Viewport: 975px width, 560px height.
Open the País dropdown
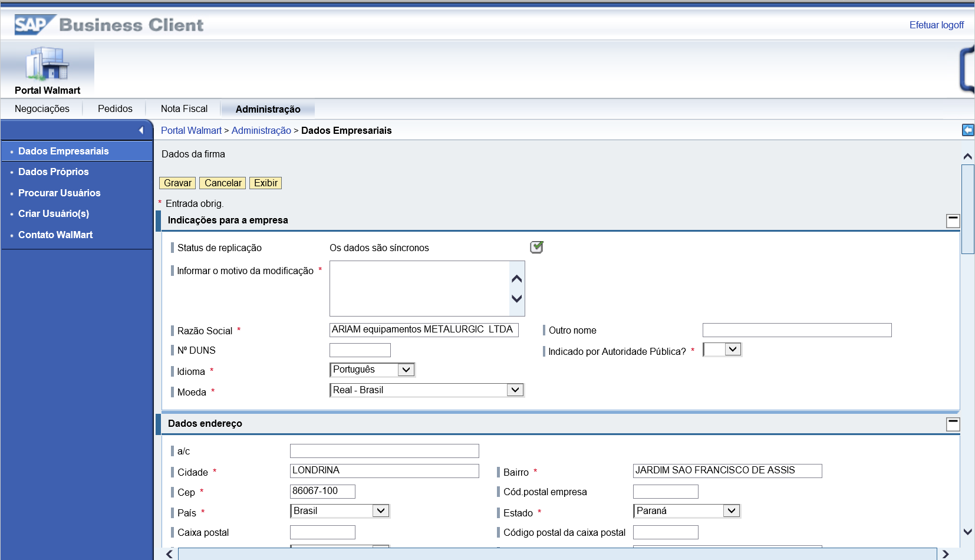click(x=381, y=511)
